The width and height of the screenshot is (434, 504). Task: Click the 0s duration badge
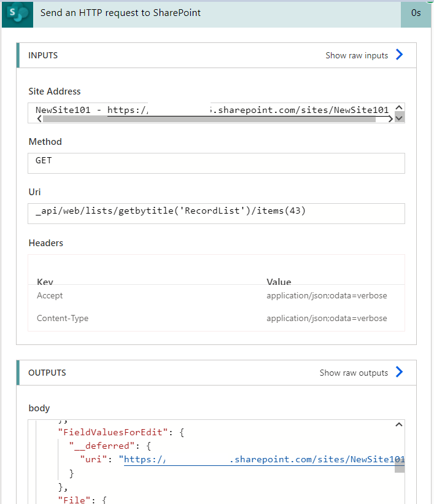[416, 14]
